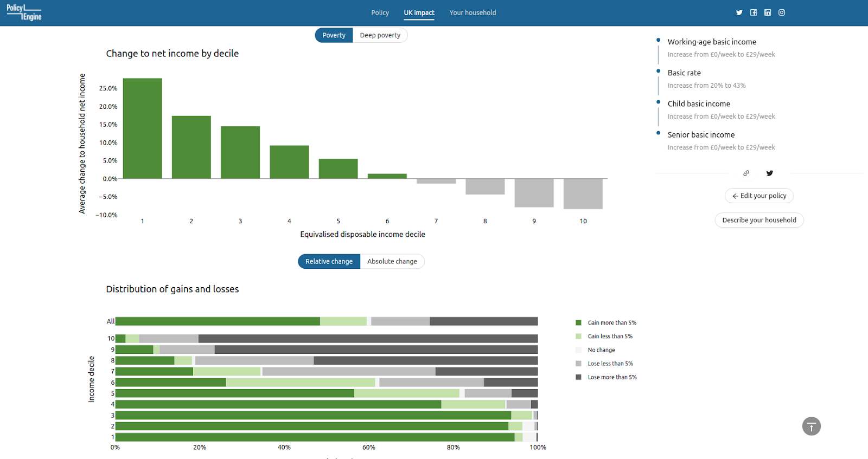Image resolution: width=868 pixels, height=459 pixels.
Task: Click Lose more than 5% legend entry
Action: 606,377
